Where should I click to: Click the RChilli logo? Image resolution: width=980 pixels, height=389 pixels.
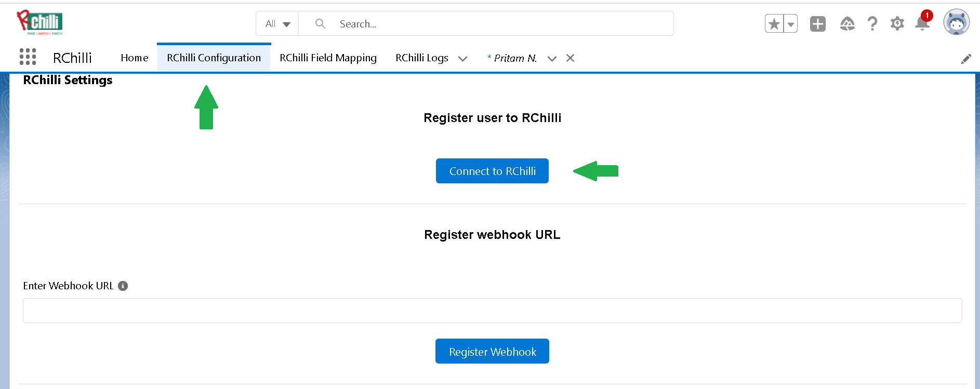click(39, 23)
